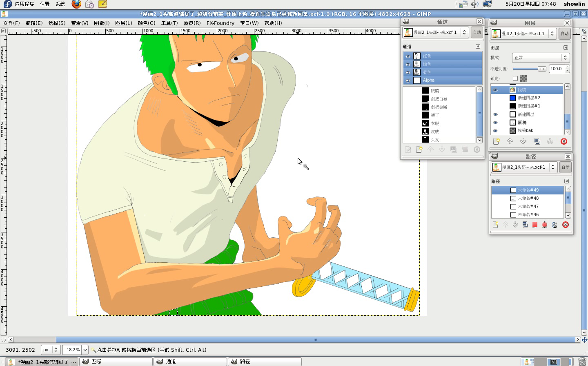Image resolution: width=588 pixels, height=366 pixels.
Task: Open the 滤镜(R) menu
Action: coord(192,23)
